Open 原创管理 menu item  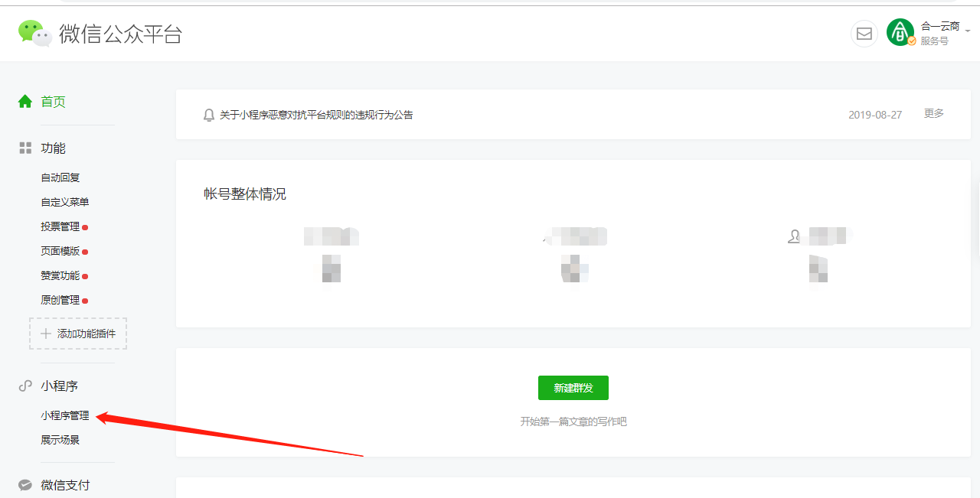click(x=60, y=300)
